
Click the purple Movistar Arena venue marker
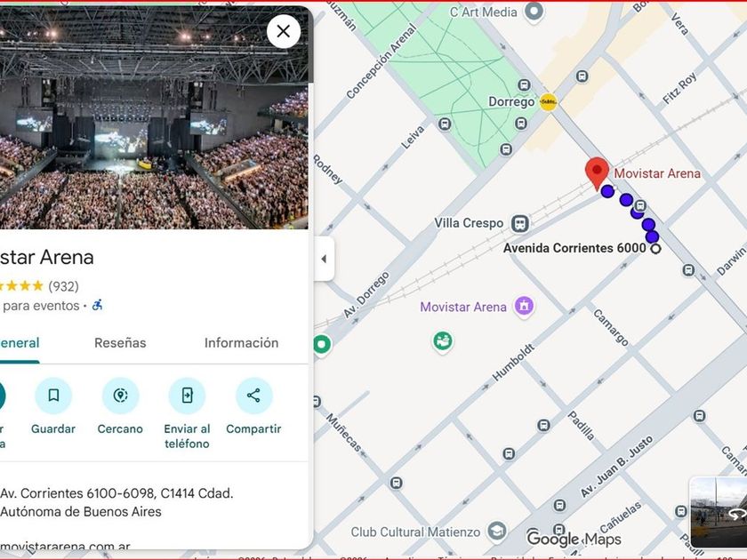pos(524,307)
